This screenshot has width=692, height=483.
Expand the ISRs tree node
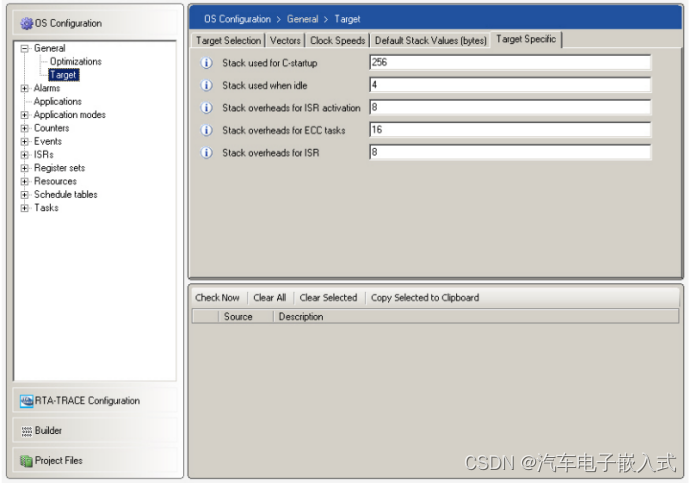[x=25, y=155]
